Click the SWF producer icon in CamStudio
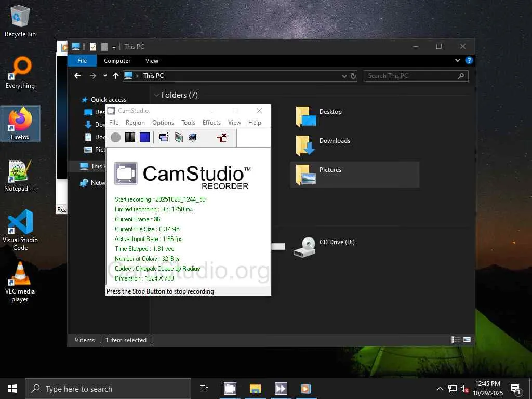The width and height of the screenshot is (532, 399). pyautogui.click(x=192, y=137)
